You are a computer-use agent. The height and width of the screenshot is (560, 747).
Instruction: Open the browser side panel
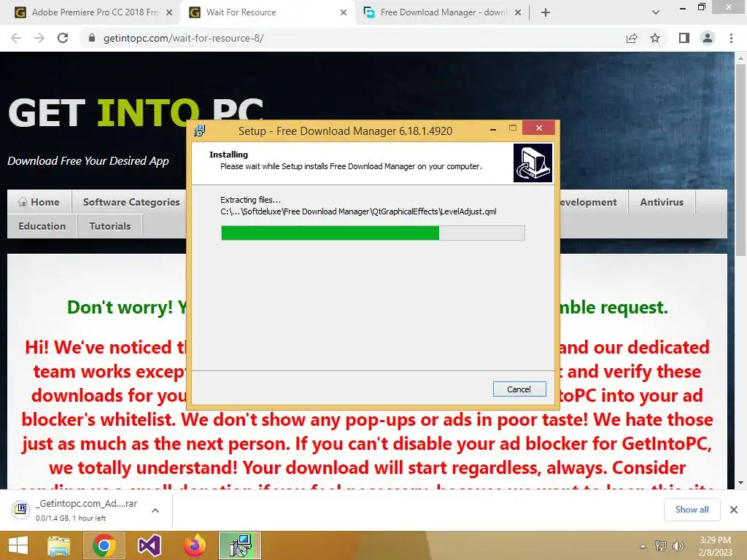[684, 38]
